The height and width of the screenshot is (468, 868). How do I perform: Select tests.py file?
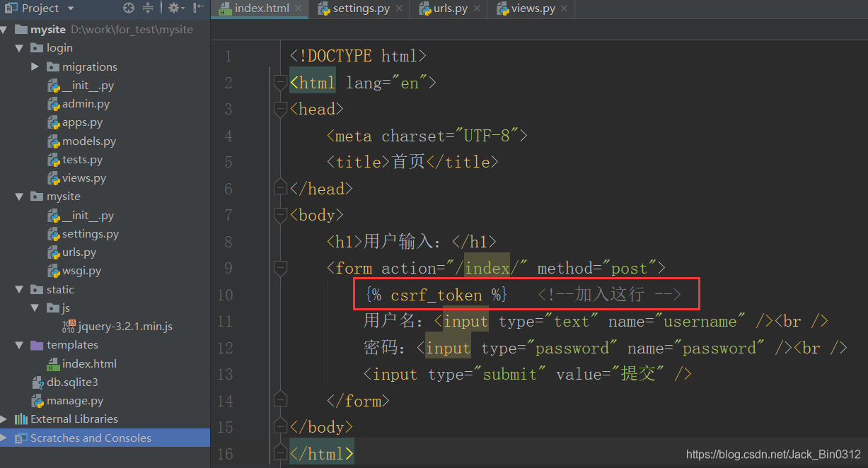coord(83,160)
